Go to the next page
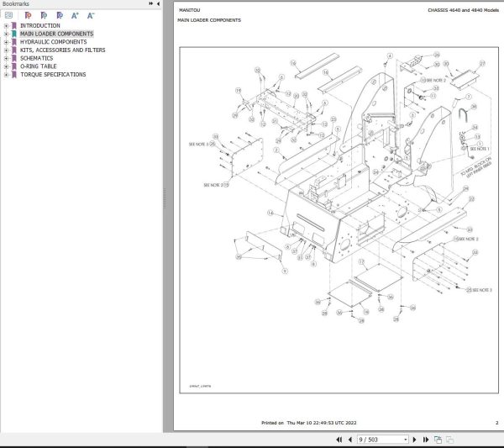 (x=414, y=440)
